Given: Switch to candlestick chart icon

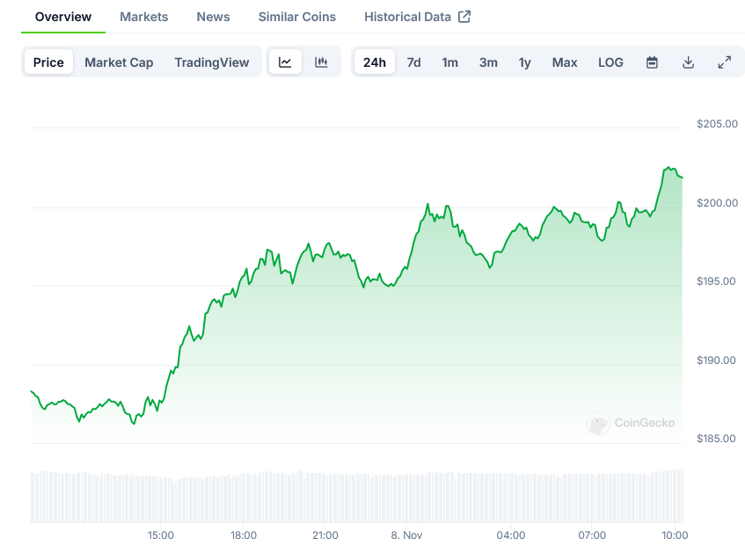Looking at the screenshot, I should [321, 62].
